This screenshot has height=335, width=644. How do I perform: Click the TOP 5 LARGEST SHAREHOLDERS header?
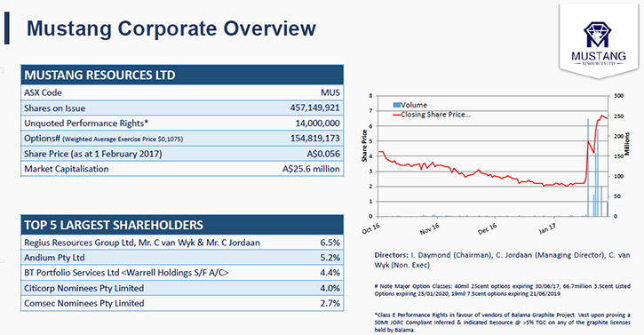tap(182, 225)
